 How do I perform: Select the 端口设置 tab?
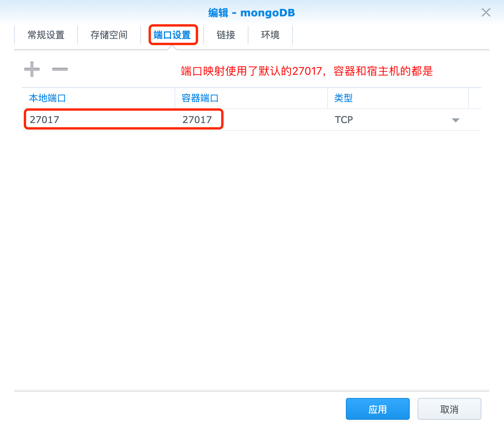point(172,35)
